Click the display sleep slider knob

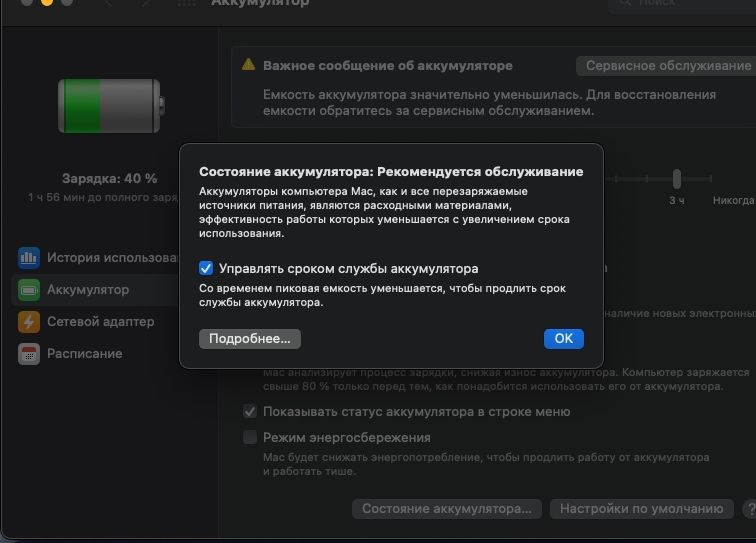(677, 178)
